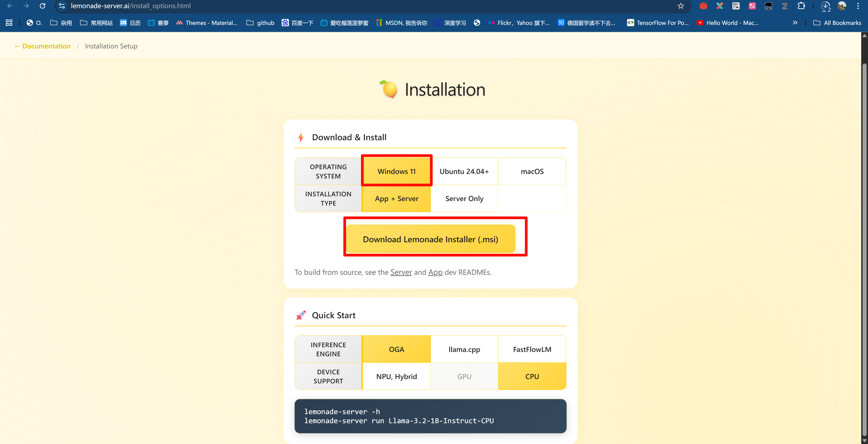
Task: Expand the hidden bookmarks overflow chevron
Action: (795, 23)
